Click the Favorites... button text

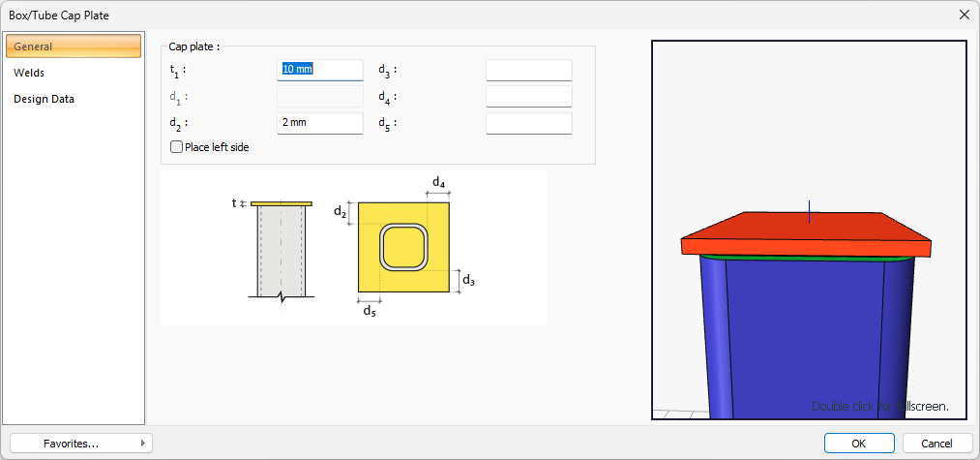point(71,443)
